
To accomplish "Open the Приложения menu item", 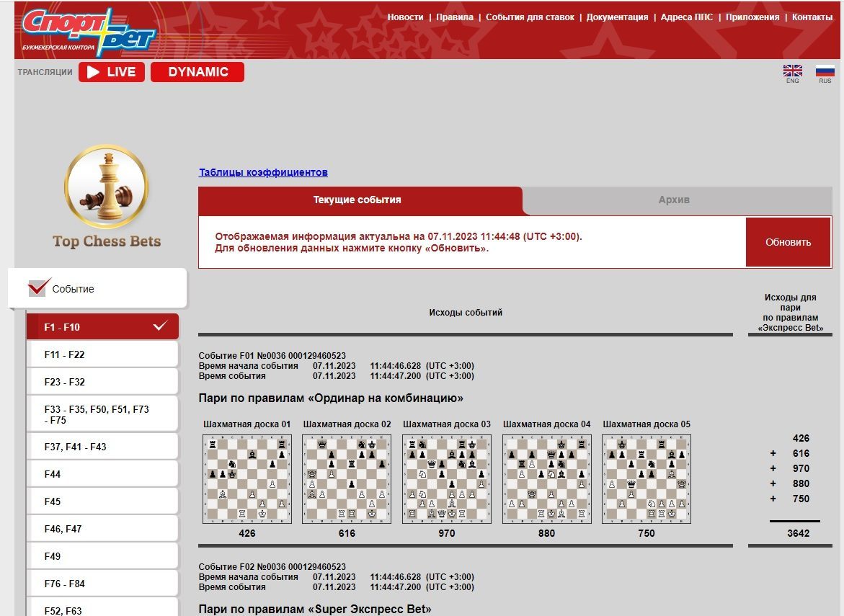I will coord(752,17).
